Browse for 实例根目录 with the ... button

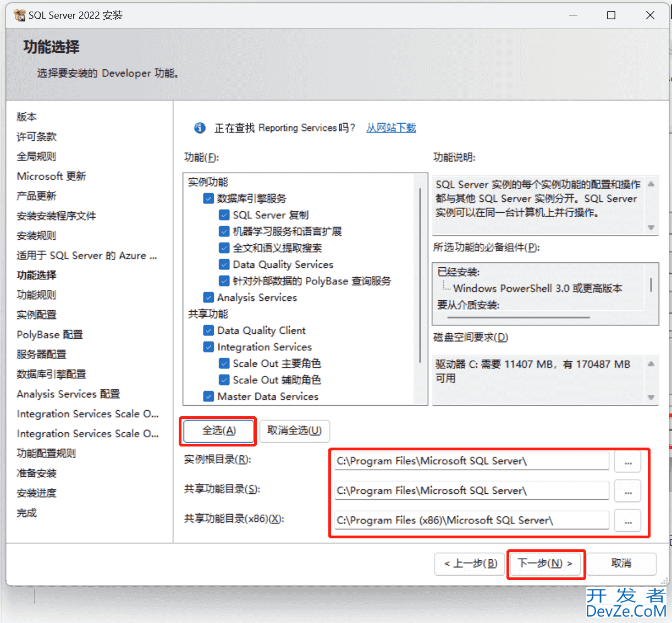click(x=628, y=461)
